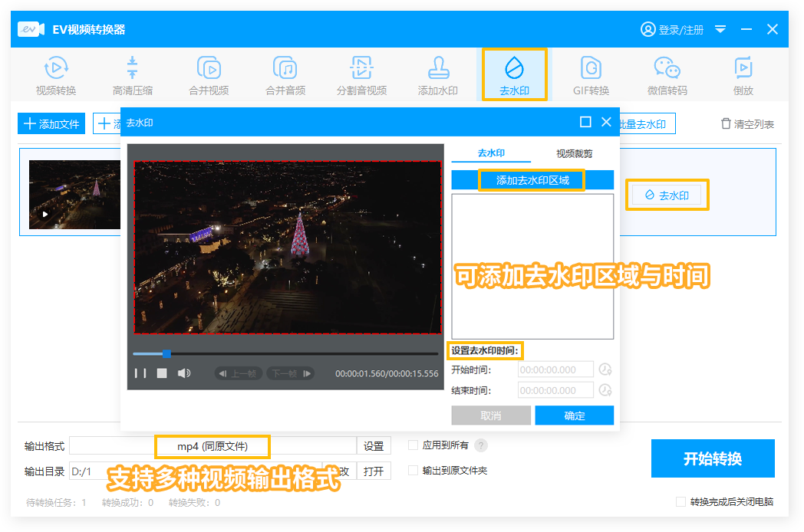Switch to the 分割音视频 split tool
The height and width of the screenshot is (532, 804).
361,76
